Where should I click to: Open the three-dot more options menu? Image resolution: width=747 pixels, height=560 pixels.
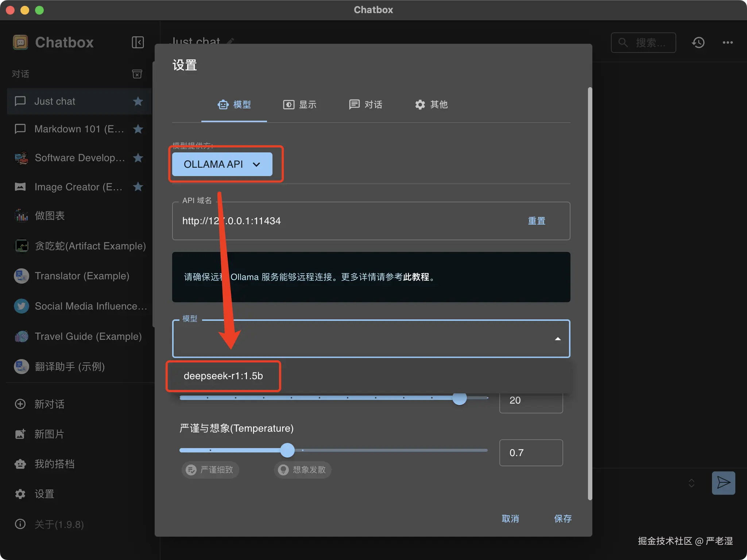pyautogui.click(x=728, y=43)
